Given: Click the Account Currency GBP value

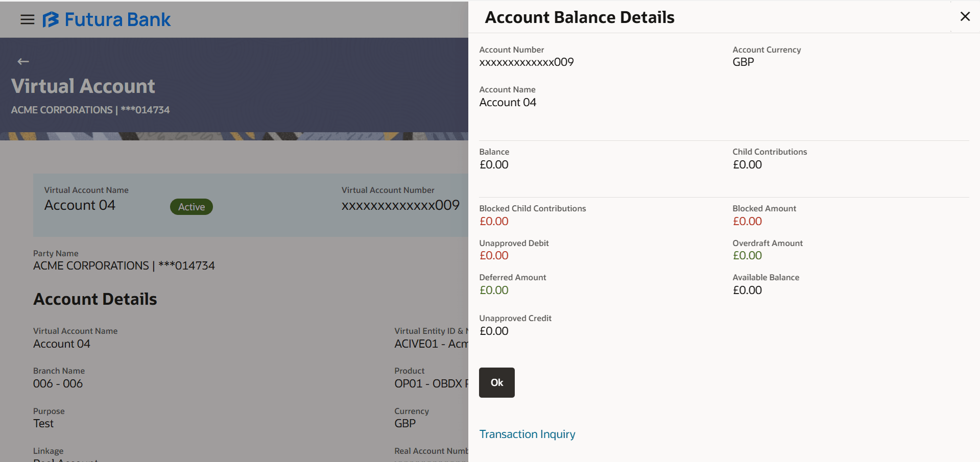Looking at the screenshot, I should coord(743,62).
